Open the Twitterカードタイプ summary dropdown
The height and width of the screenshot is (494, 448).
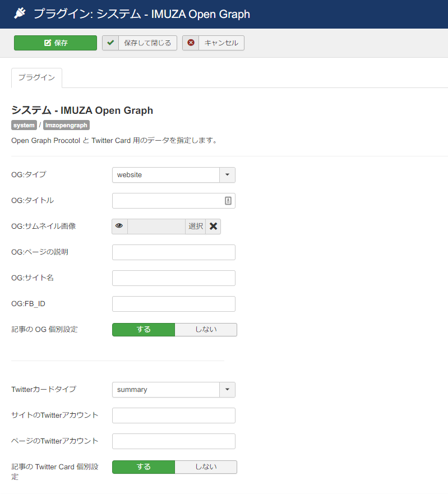coord(174,390)
